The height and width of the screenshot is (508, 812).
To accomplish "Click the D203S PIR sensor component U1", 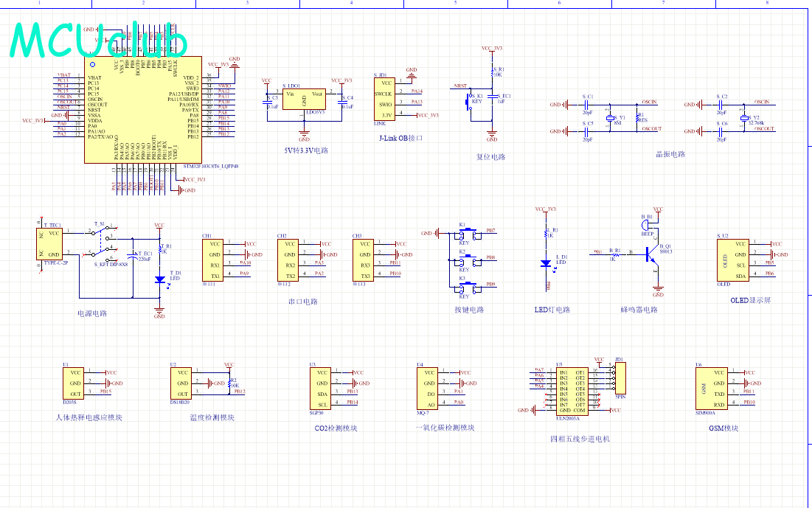I will (76, 383).
